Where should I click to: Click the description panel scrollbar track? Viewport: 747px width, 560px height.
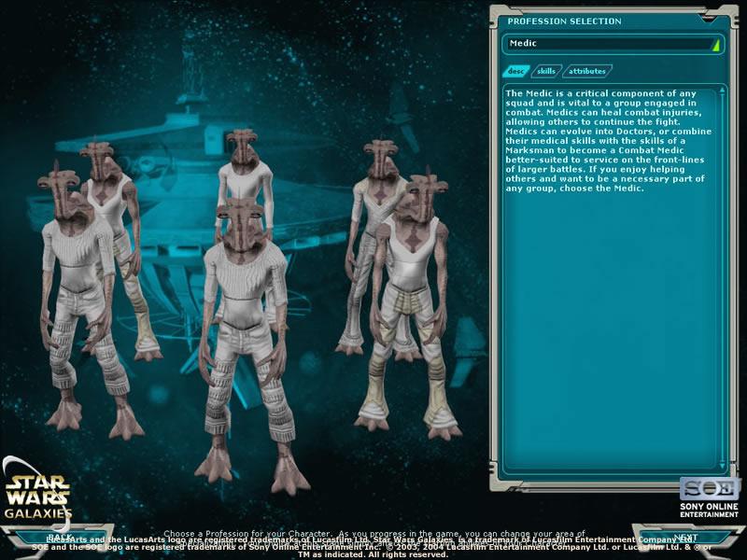pos(721,280)
